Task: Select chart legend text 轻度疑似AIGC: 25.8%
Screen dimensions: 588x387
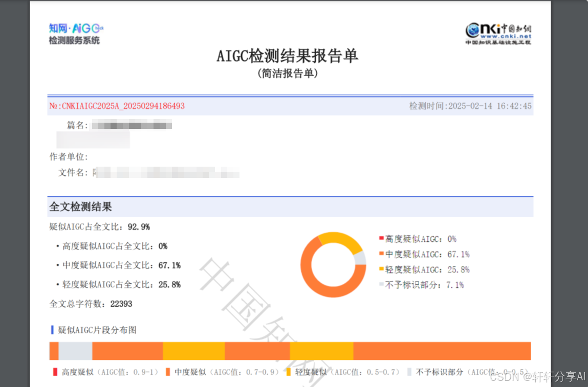Action: [427, 270]
